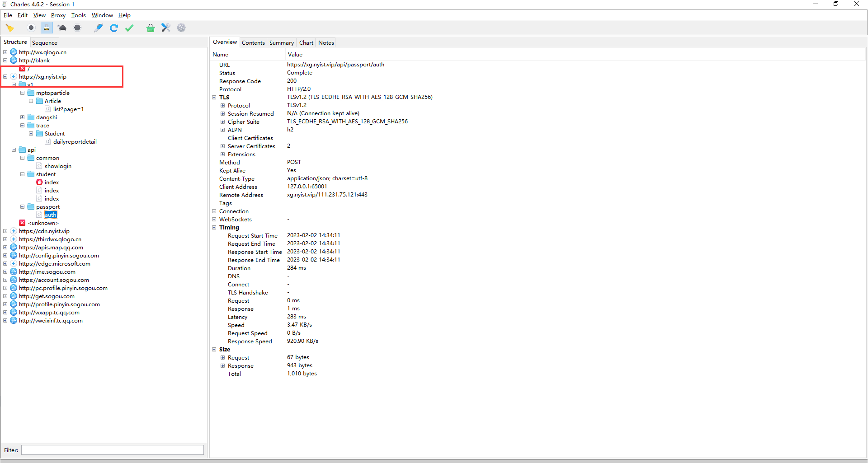The width and height of the screenshot is (868, 463).
Task: Click the lightning icon beside https://xg.nyist.vip
Action: pos(14,77)
